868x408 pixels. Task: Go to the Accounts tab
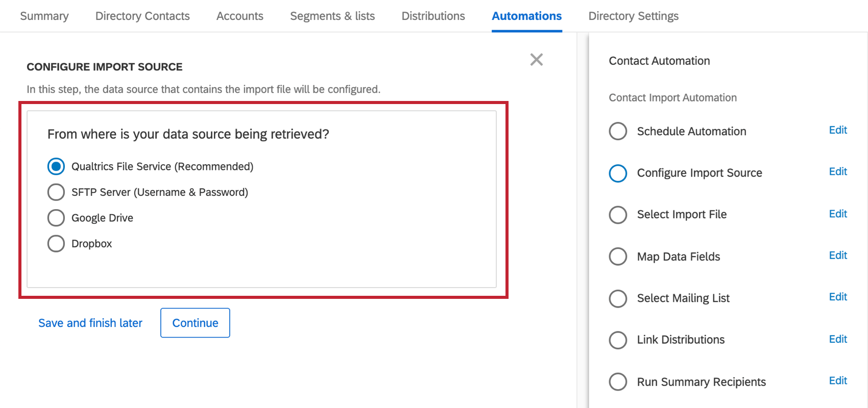[240, 16]
